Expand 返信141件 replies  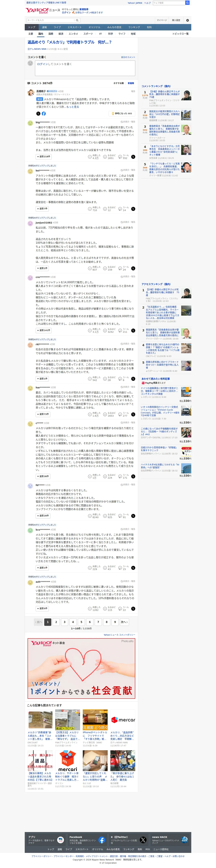[x=44, y=331]
